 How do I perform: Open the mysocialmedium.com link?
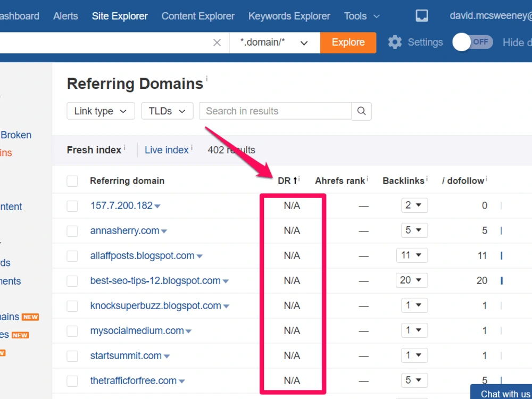pyautogui.click(x=137, y=330)
